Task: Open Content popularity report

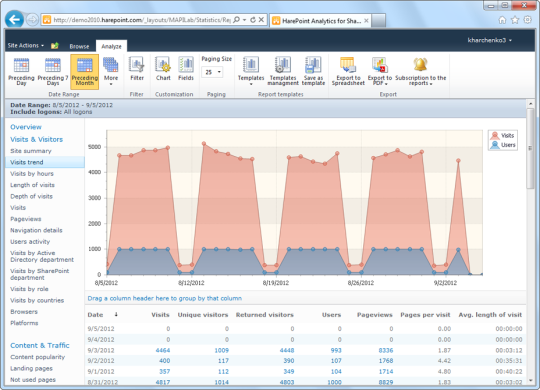Action: (x=38, y=357)
